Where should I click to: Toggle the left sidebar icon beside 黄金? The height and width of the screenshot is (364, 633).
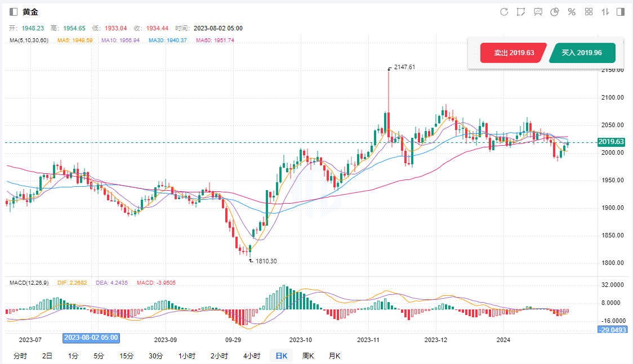click(14, 12)
